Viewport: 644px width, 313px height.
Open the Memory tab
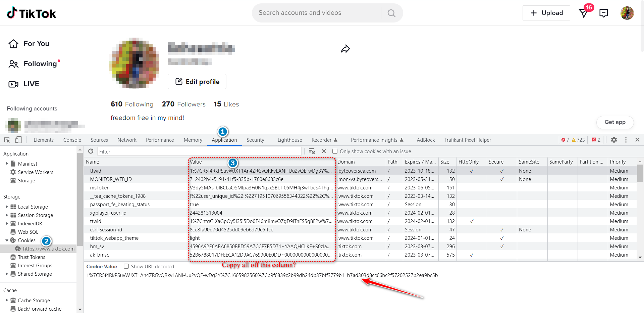[193, 140]
